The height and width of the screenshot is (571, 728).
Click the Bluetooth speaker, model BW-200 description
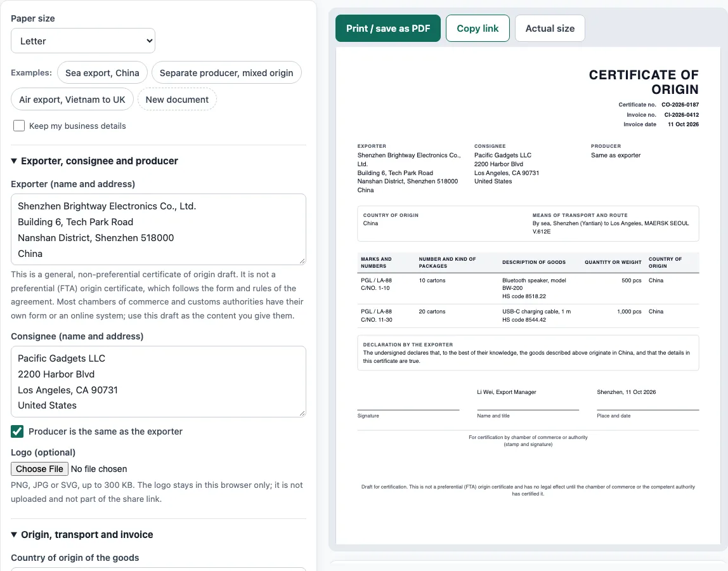[534, 284]
